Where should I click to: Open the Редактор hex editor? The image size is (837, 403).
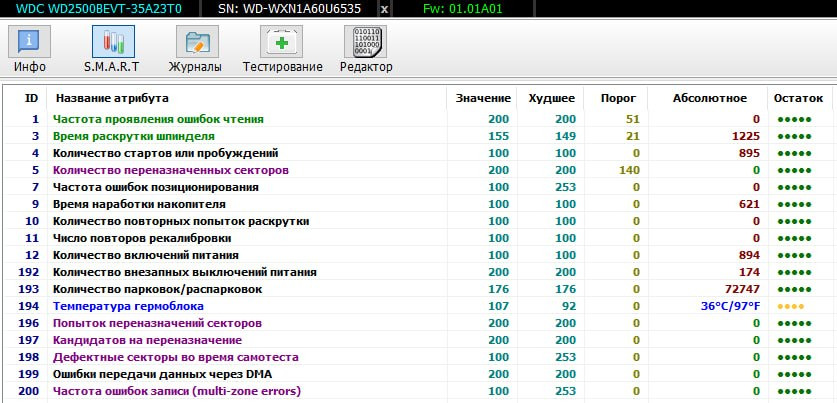[365, 50]
